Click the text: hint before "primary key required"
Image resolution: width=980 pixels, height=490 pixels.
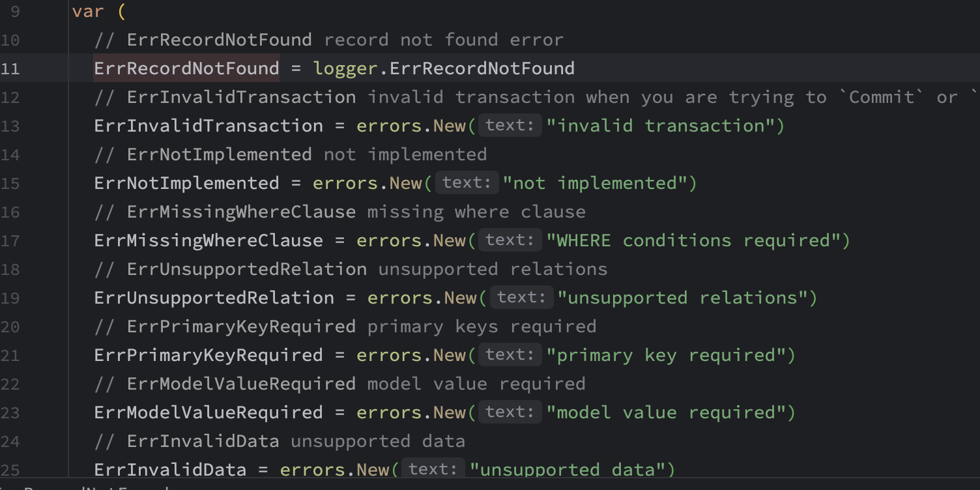click(x=510, y=355)
